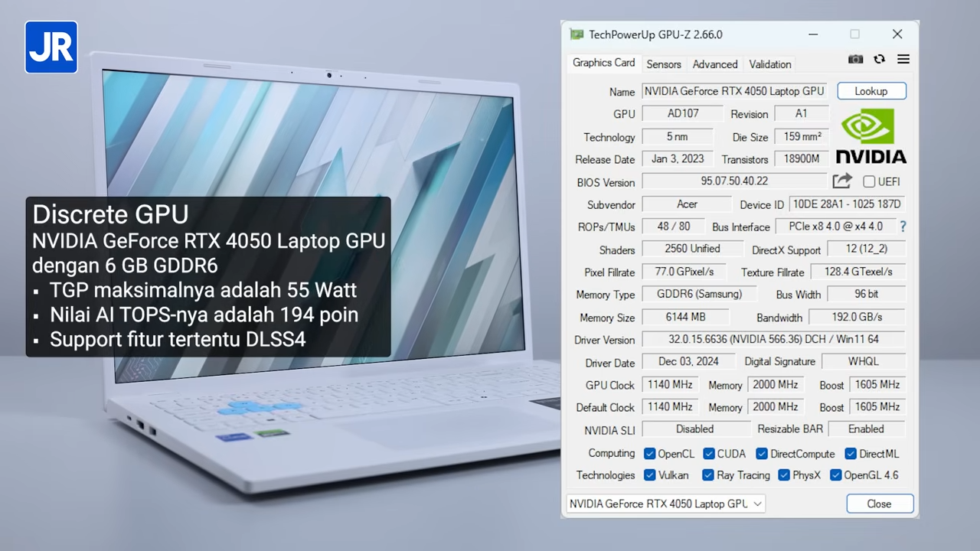Click the GPU Name text field
This screenshot has width=980, height=551.
(733, 91)
